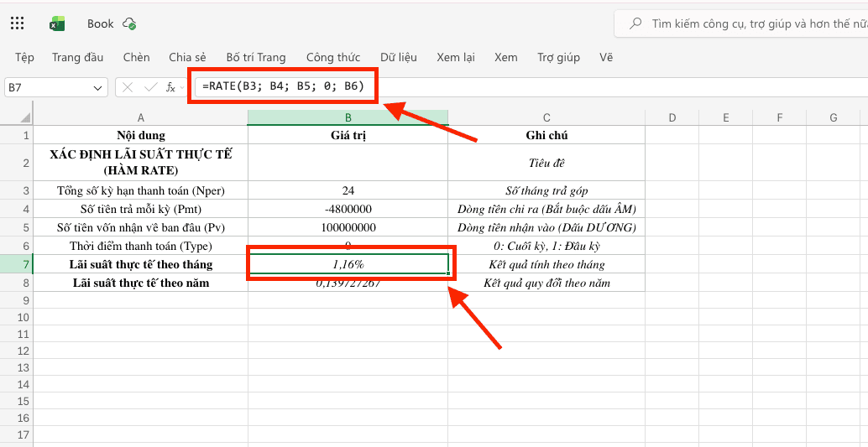Click the Số tháng trả góp cell

(x=546, y=190)
